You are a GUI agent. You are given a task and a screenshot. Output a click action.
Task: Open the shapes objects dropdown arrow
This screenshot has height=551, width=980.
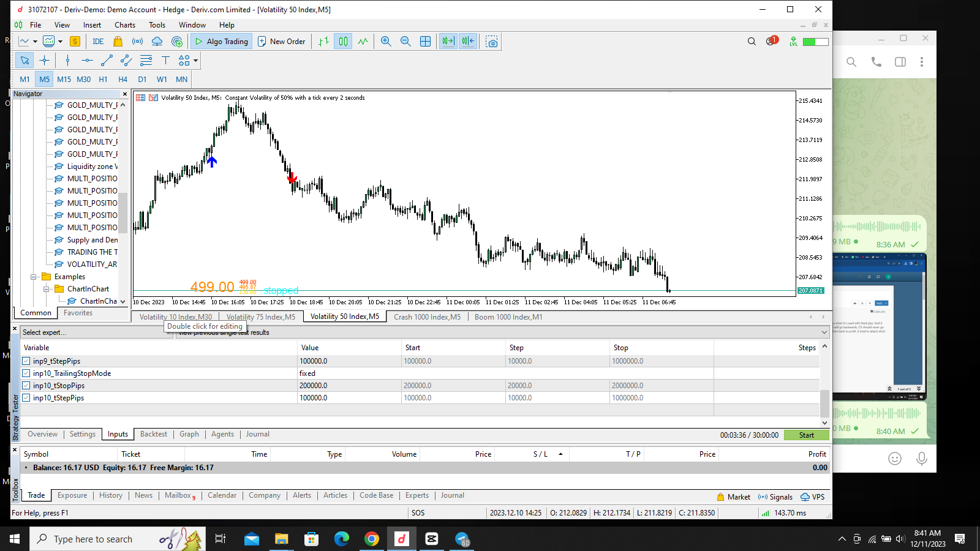click(x=195, y=61)
